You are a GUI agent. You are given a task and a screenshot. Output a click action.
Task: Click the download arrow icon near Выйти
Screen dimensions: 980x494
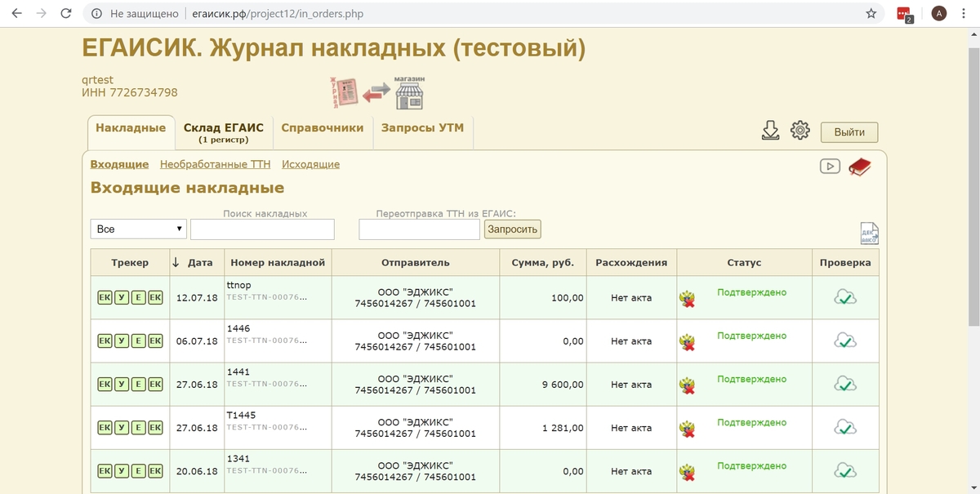tap(770, 131)
